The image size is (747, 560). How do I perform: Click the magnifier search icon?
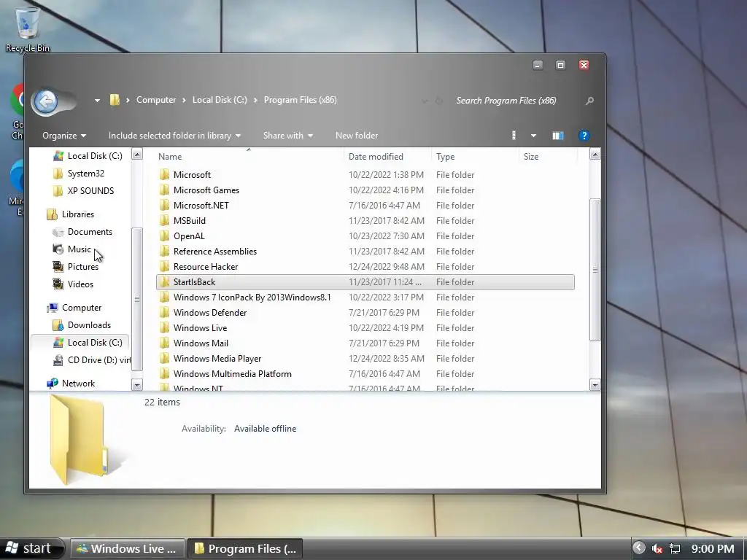point(589,101)
